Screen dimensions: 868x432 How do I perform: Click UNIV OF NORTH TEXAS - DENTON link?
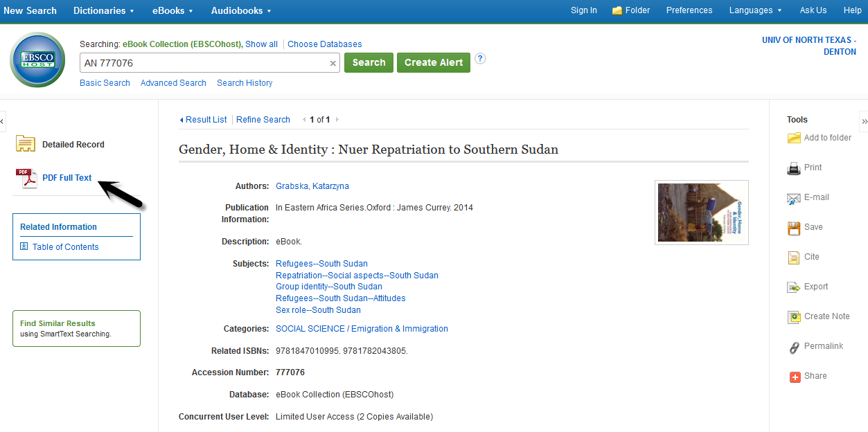point(809,46)
